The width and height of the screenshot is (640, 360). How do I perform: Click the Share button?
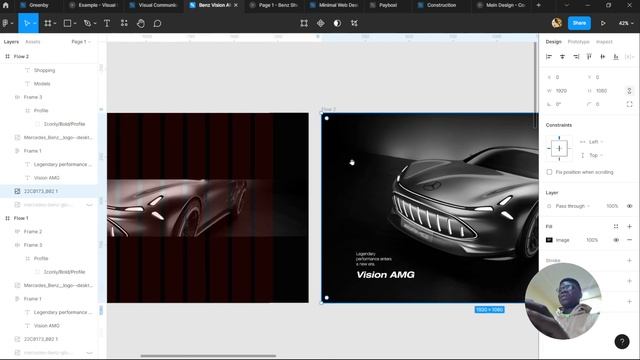(579, 23)
